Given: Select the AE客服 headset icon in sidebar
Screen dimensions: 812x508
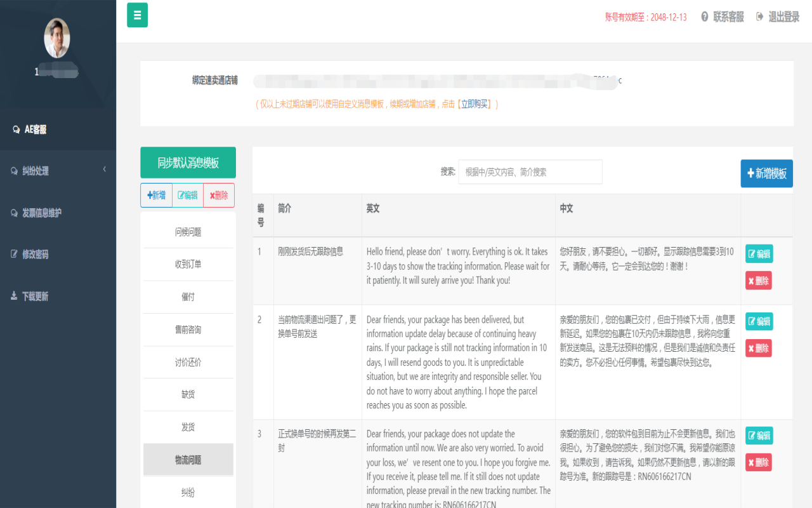Looking at the screenshot, I should (16, 129).
